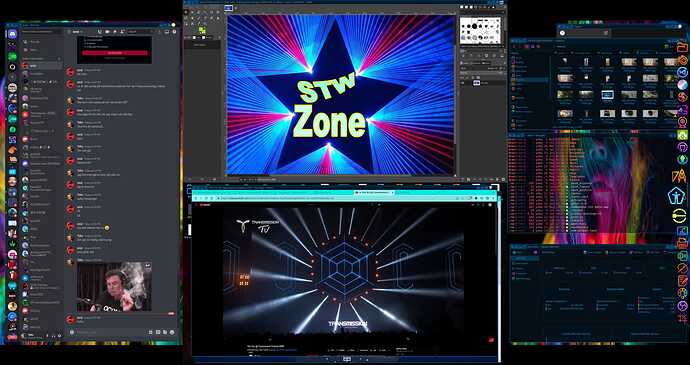Start a voice call in Discord header
The width and height of the screenshot is (690, 365).
[100, 32]
